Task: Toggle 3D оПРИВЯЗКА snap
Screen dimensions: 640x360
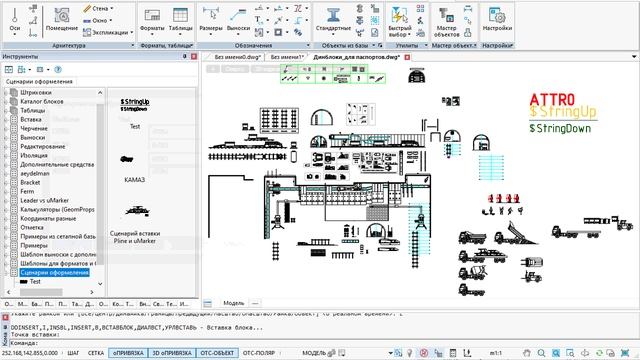Action: pos(171,353)
